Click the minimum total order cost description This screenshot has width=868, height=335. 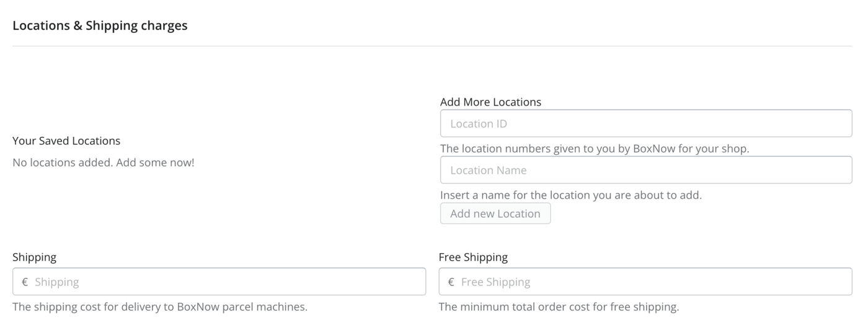tap(559, 307)
